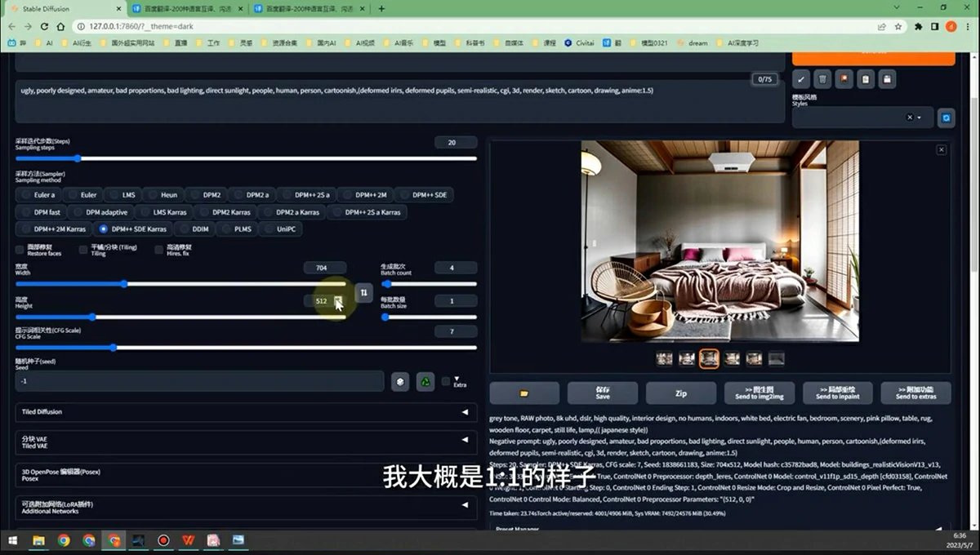Enable Restore faces checkbox
Viewport: 980px width, 555px height.
click(x=20, y=250)
